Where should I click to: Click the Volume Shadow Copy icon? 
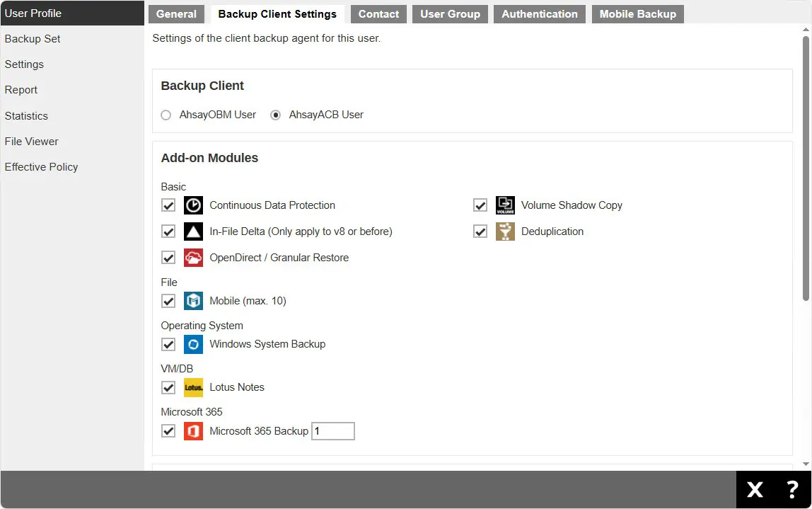coord(505,205)
